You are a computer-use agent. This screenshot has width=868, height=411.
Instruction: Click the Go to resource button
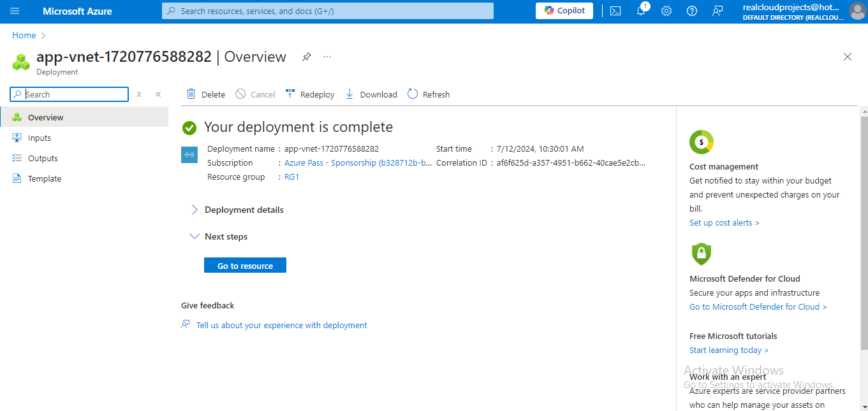coord(245,266)
